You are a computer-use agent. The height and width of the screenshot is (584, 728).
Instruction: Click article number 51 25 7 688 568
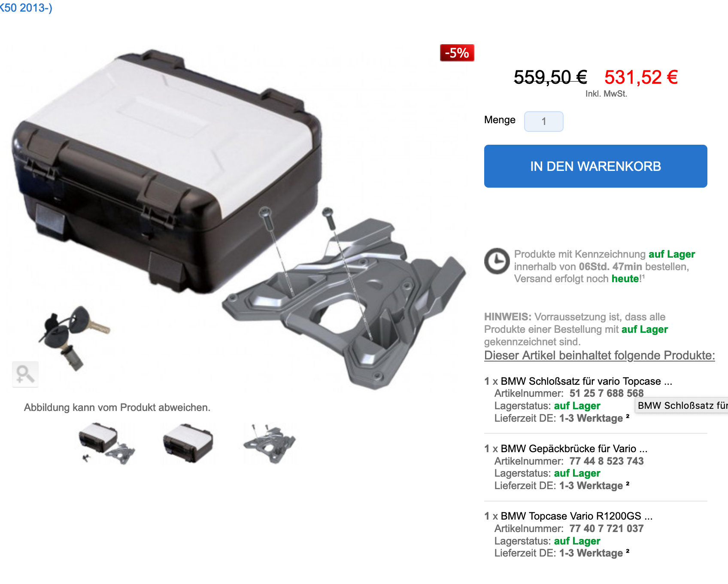pyautogui.click(x=607, y=393)
